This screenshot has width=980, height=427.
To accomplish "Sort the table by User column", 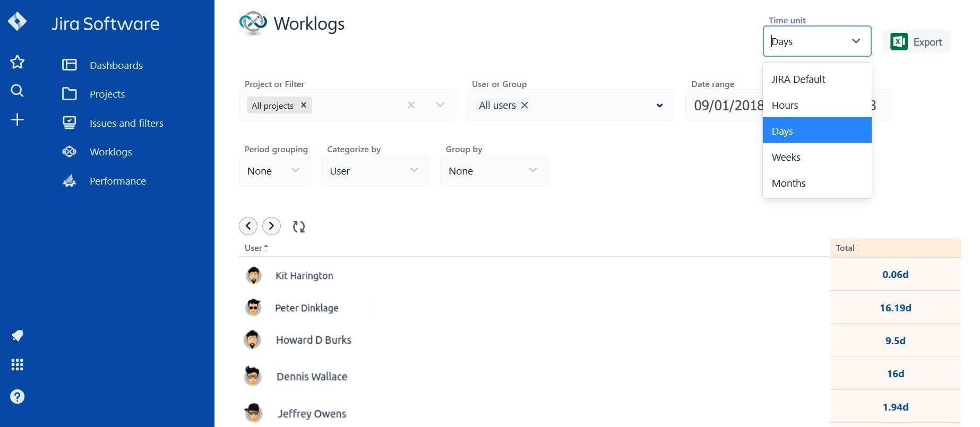I will click(256, 248).
